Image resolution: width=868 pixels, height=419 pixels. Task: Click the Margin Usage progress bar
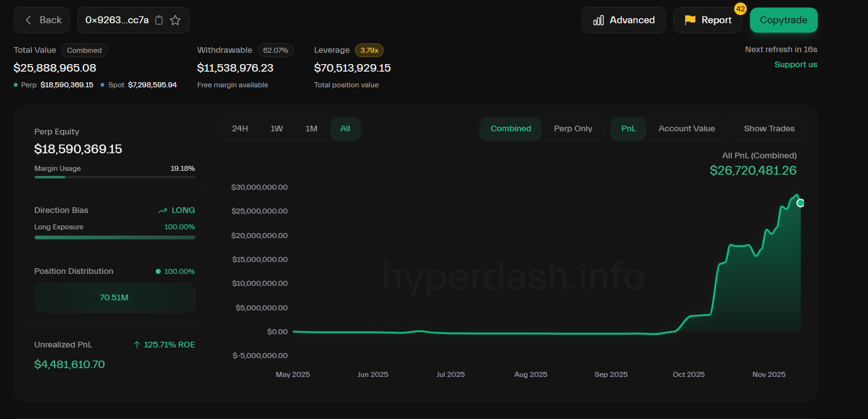114,177
